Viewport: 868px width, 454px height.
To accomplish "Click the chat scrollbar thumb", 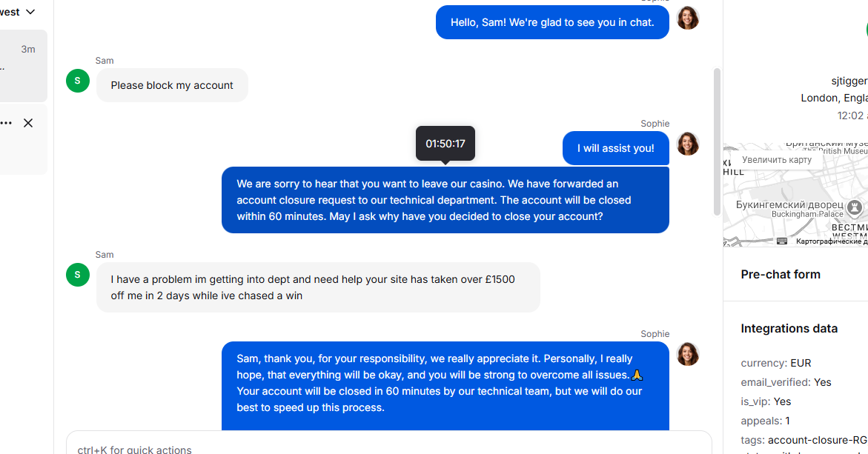I will point(717,141).
